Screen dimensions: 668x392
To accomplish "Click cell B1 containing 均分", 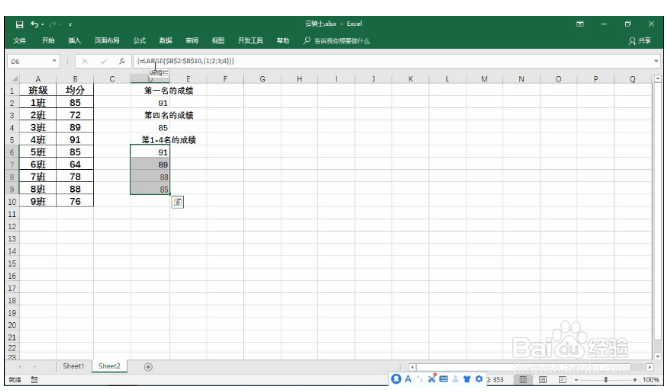I will click(75, 90).
